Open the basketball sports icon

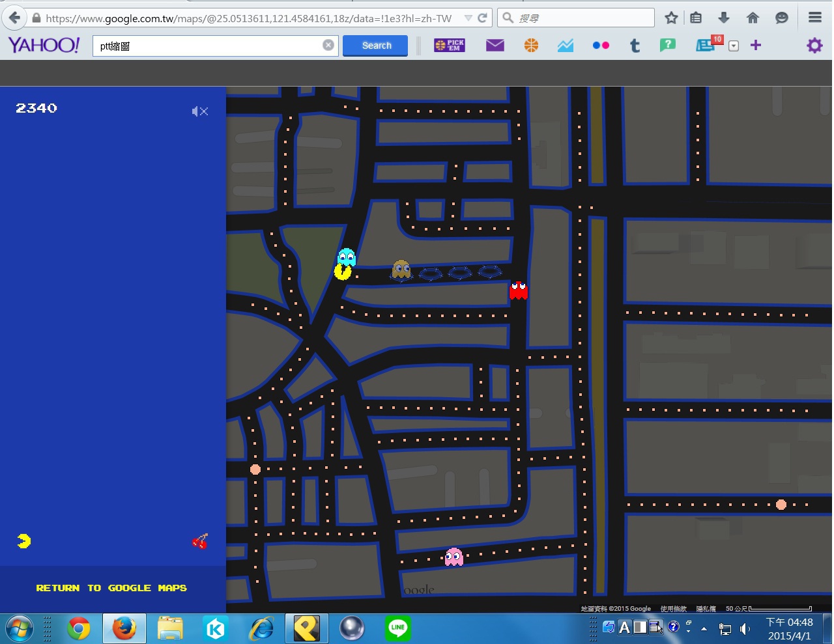pyautogui.click(x=532, y=45)
